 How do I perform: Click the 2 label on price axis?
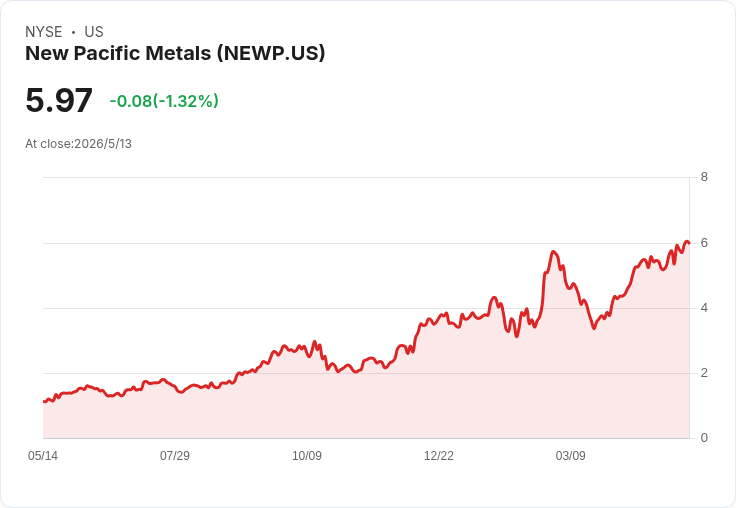[704, 373]
